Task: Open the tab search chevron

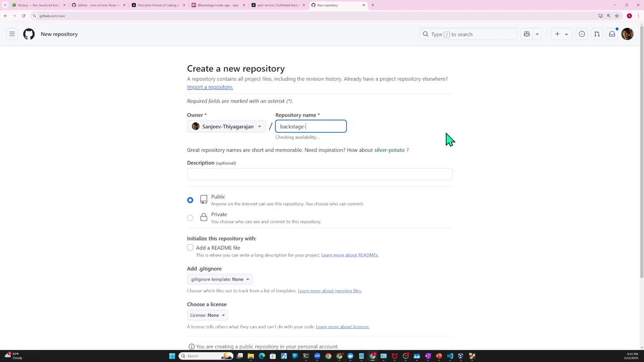Action: coord(5,5)
